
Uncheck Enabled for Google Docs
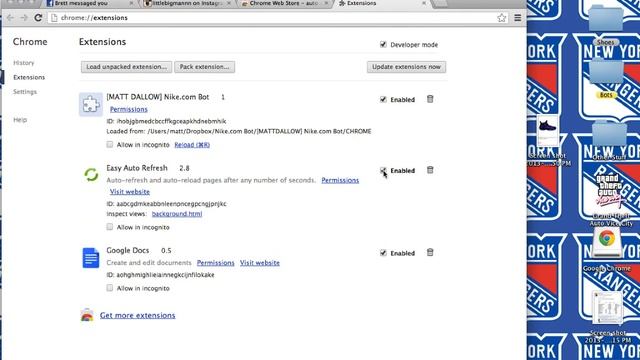[383, 253]
